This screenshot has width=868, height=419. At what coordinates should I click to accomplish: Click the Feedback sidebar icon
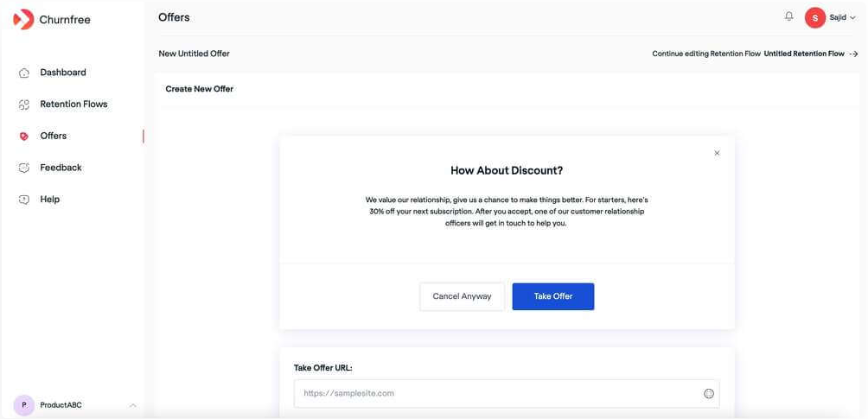(24, 168)
